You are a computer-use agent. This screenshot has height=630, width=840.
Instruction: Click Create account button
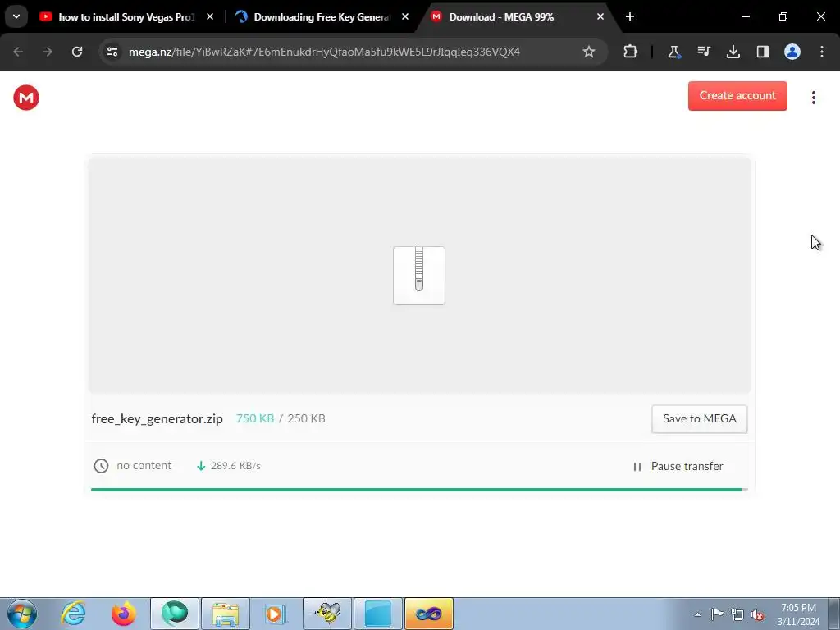click(x=737, y=96)
